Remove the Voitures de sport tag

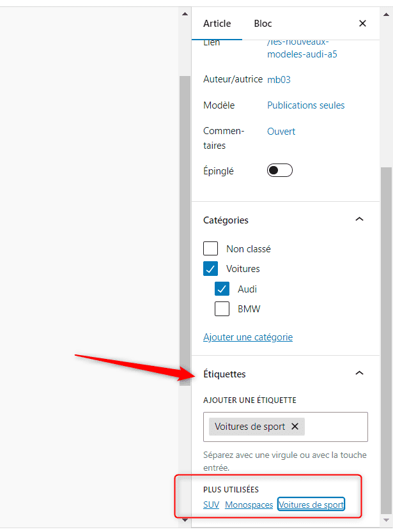click(x=295, y=427)
